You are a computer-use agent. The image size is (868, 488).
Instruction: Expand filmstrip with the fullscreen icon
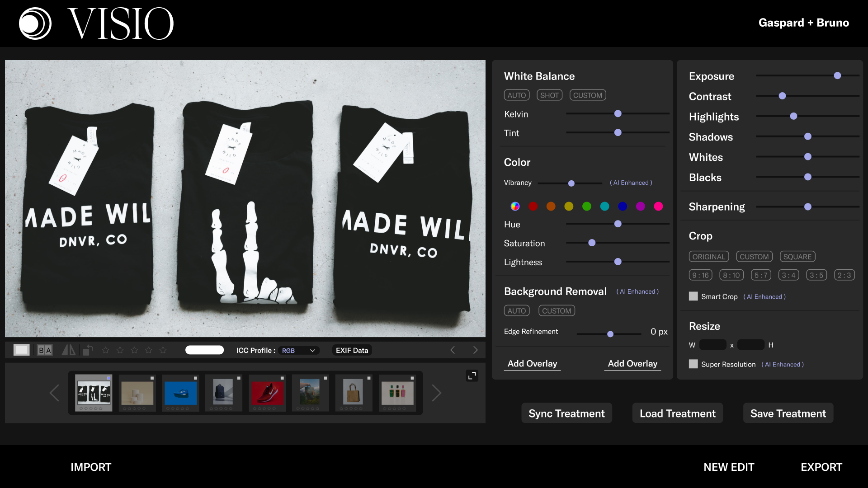(472, 376)
